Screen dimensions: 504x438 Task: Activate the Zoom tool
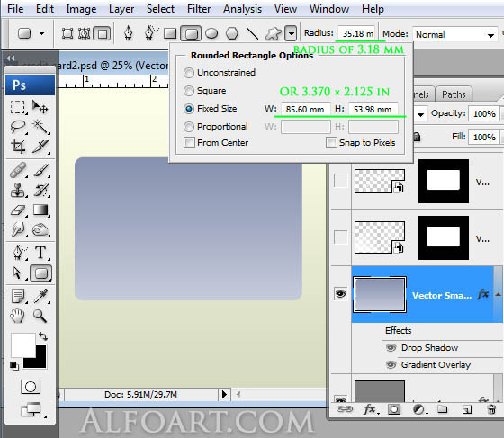click(x=40, y=316)
